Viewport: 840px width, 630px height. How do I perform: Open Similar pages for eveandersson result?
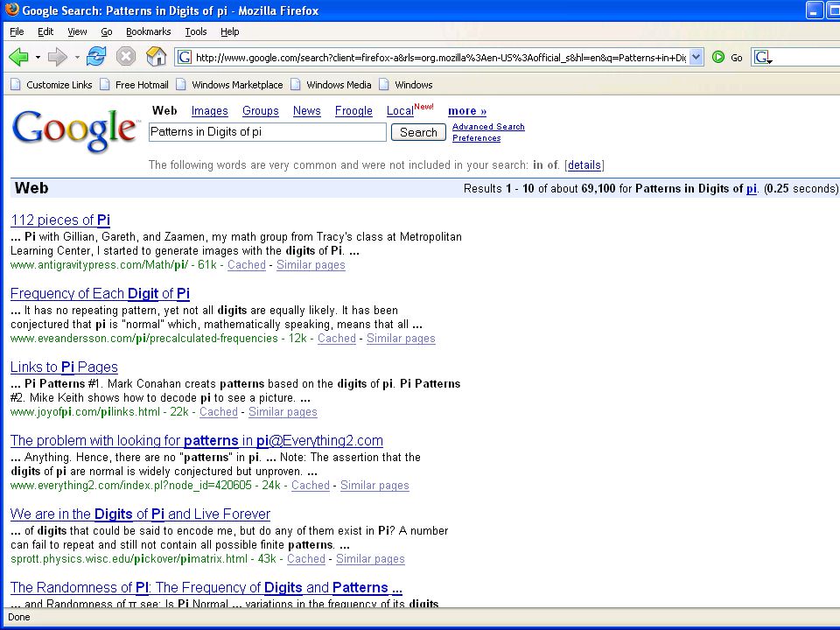(x=401, y=338)
